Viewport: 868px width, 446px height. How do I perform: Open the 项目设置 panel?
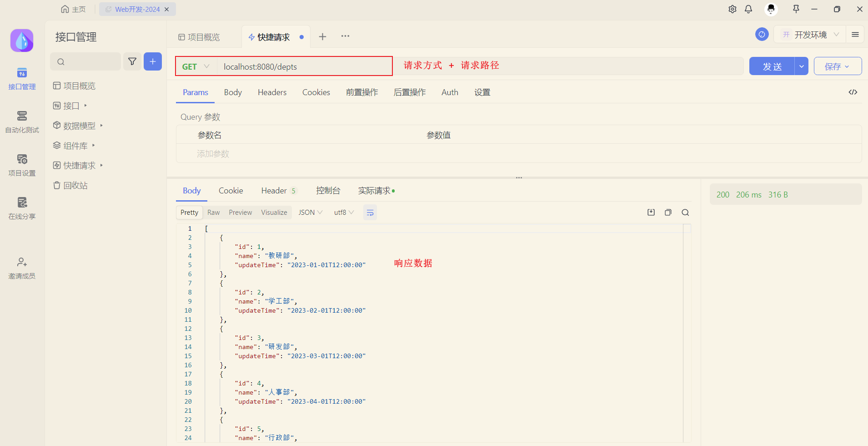tap(21, 165)
